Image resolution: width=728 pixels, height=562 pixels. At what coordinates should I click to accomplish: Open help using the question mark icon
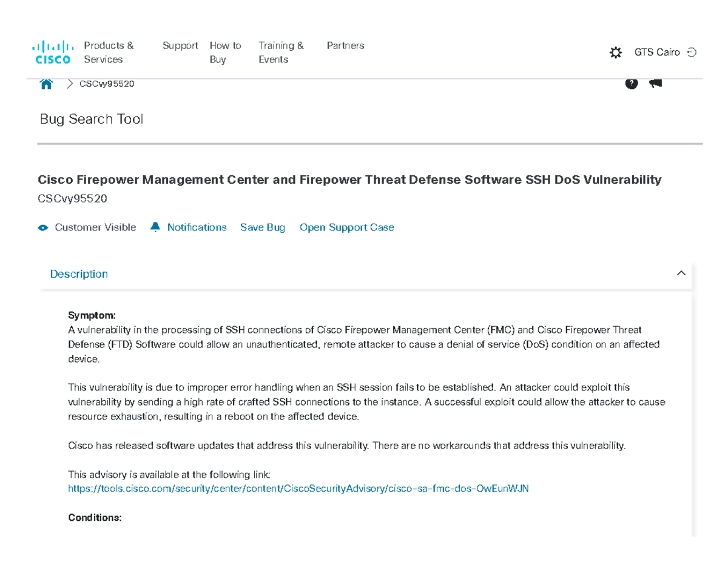pyautogui.click(x=632, y=83)
